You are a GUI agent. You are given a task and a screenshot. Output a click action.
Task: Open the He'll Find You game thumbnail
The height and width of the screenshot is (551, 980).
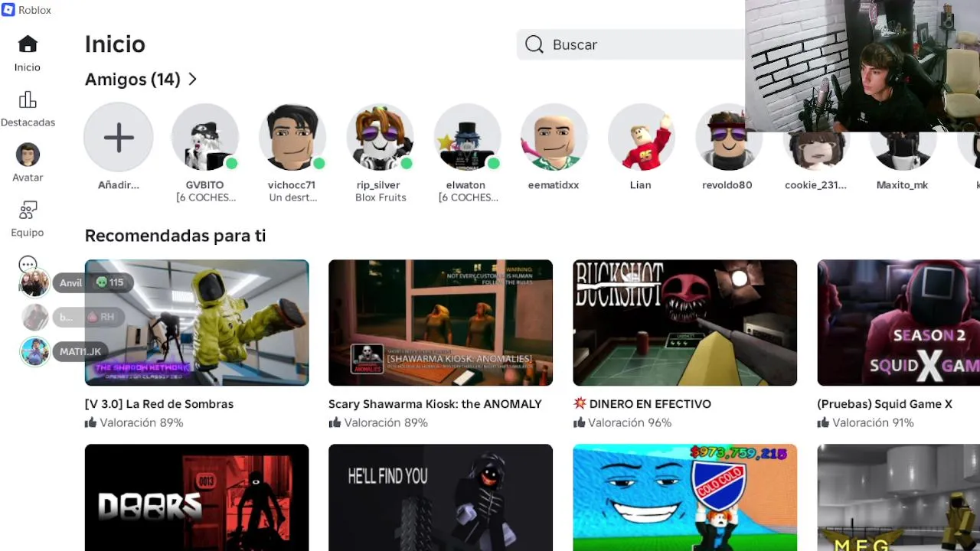coord(440,497)
